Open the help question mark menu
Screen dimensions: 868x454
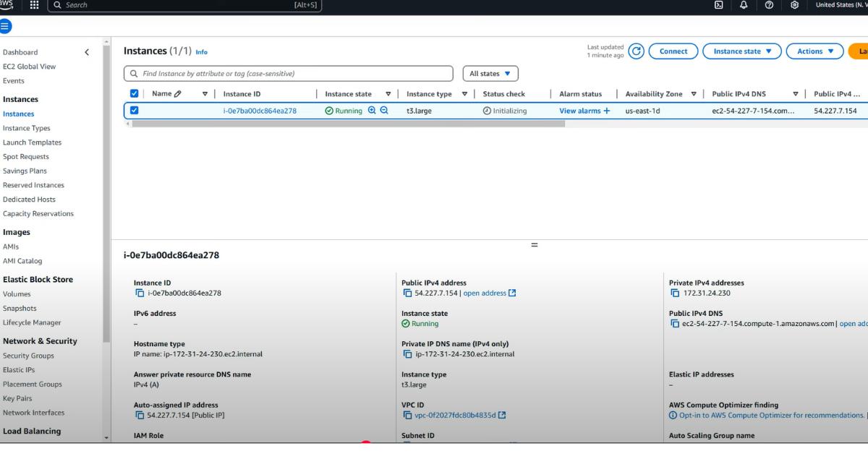coord(767,5)
